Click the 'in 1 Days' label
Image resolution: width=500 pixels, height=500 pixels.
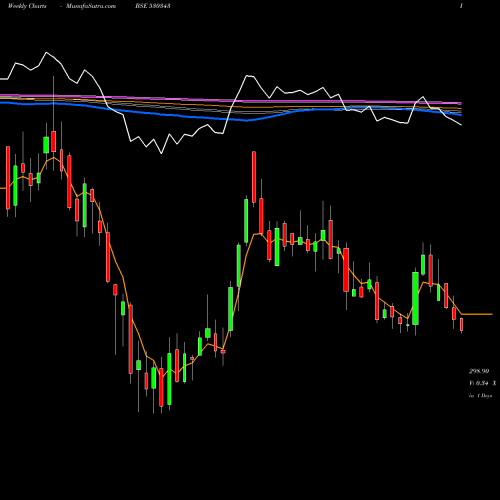click(480, 396)
